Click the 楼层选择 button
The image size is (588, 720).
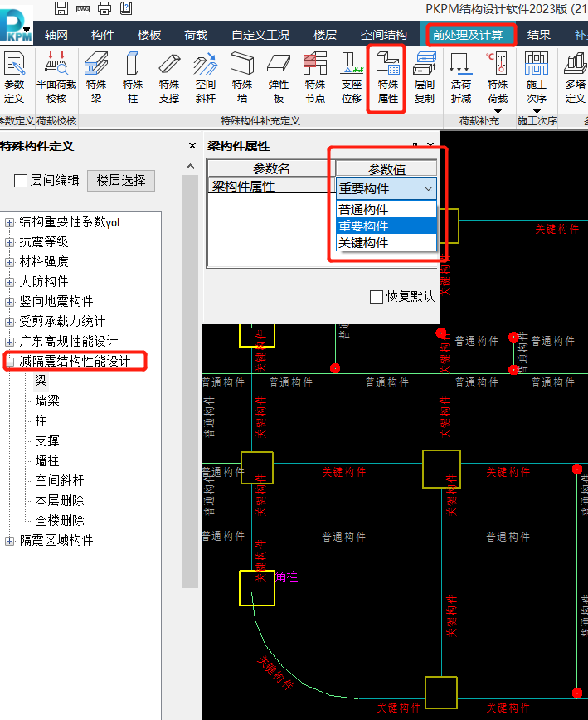[121, 181]
